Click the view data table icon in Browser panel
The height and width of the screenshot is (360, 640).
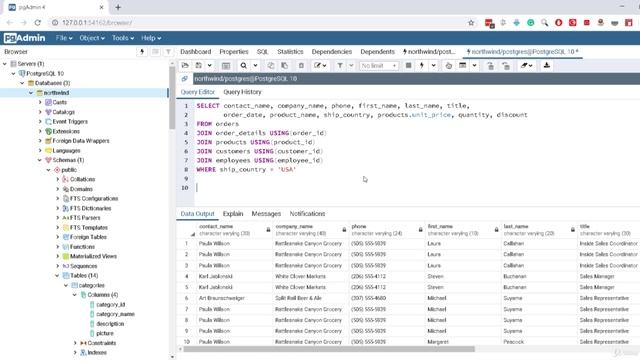[x=155, y=52]
